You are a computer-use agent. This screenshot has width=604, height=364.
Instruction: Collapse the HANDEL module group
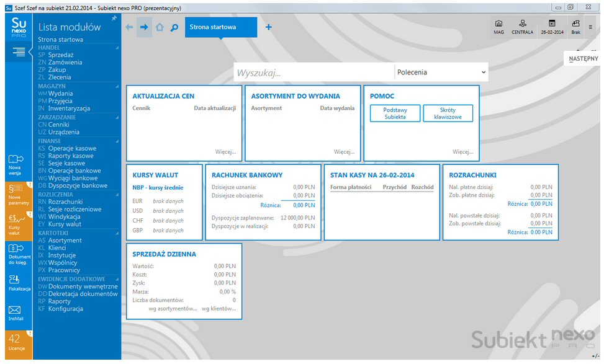coord(116,47)
